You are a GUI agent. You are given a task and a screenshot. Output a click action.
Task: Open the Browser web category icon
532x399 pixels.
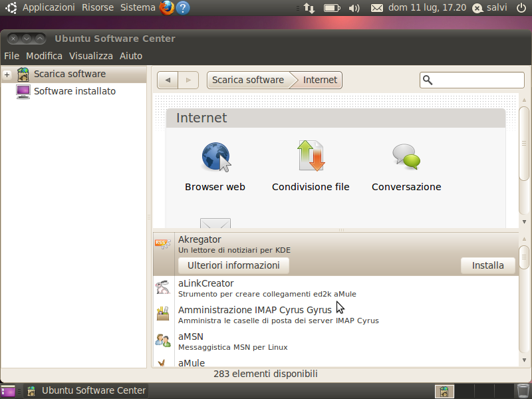point(215,156)
